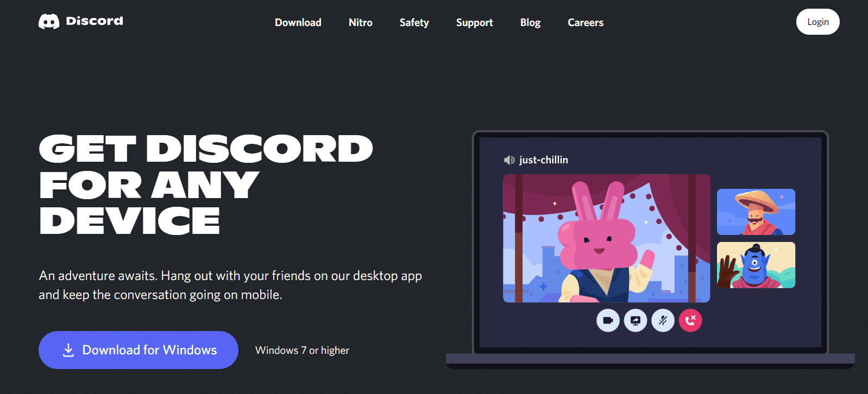
Task: Open the Nitro nav link
Action: 360,22
